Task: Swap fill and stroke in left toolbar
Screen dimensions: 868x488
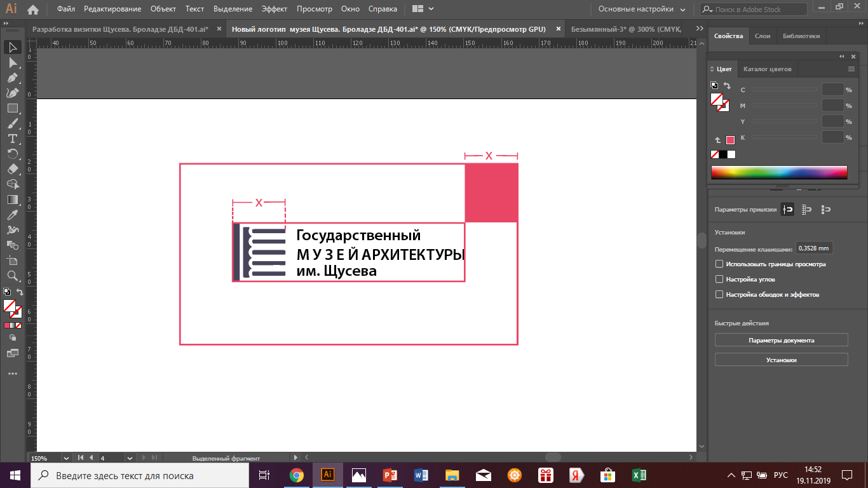Action: [x=20, y=292]
